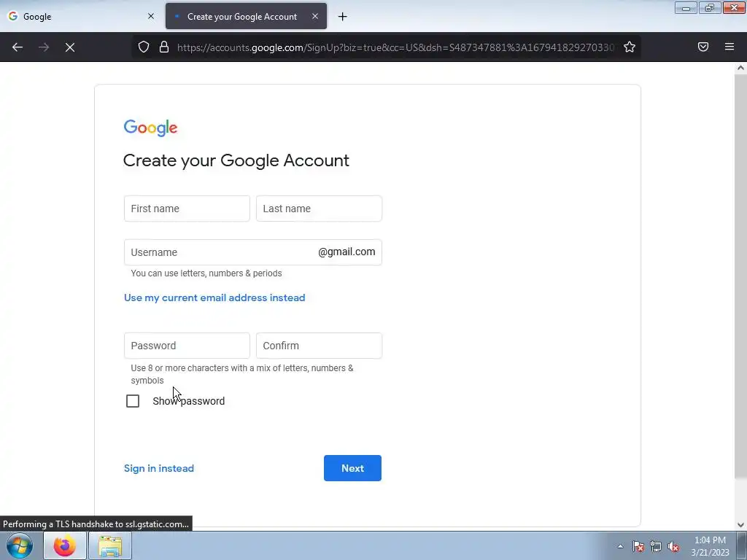The image size is (747, 560).
Task: Focus the Last name field
Action: 319,209
